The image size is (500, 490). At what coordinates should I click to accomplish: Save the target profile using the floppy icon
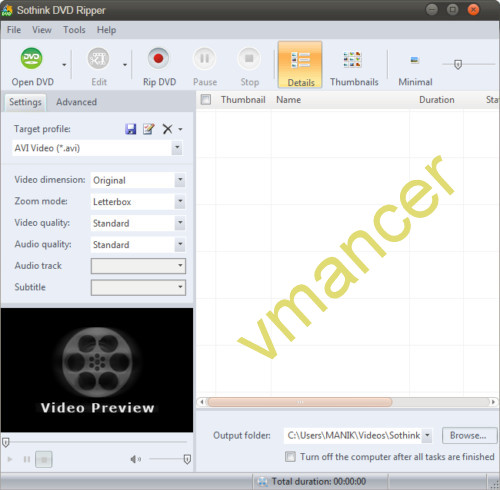click(x=131, y=129)
